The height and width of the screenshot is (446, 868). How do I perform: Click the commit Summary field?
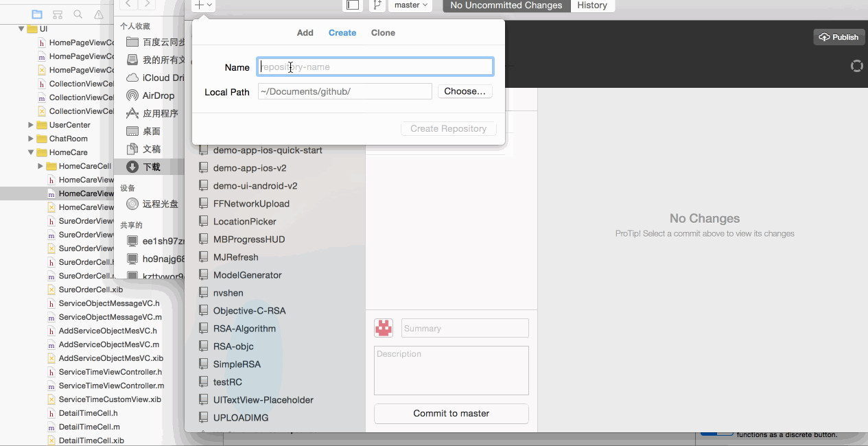point(465,328)
